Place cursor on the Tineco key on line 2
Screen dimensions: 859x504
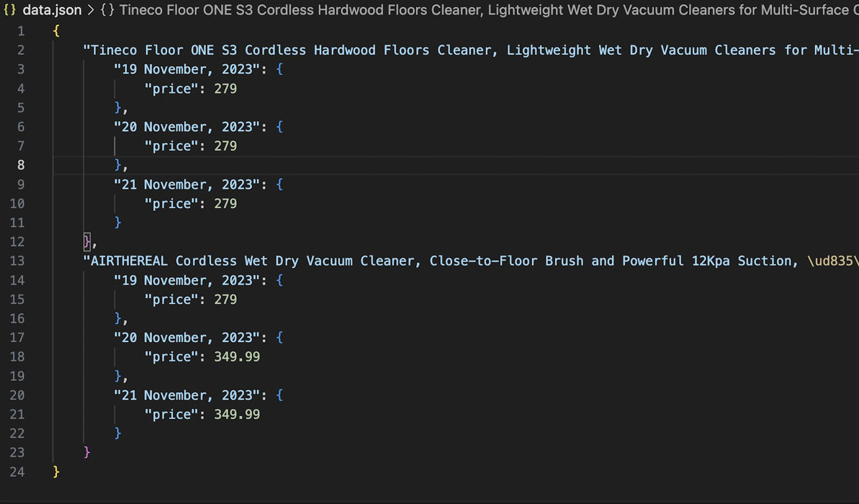pyautogui.click(x=471, y=50)
